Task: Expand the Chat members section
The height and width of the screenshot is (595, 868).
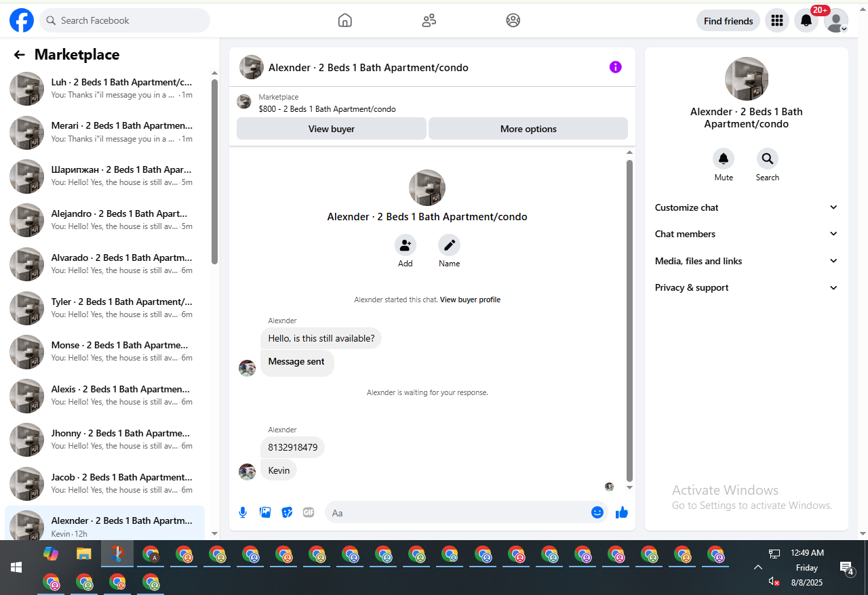Action: 746,234
